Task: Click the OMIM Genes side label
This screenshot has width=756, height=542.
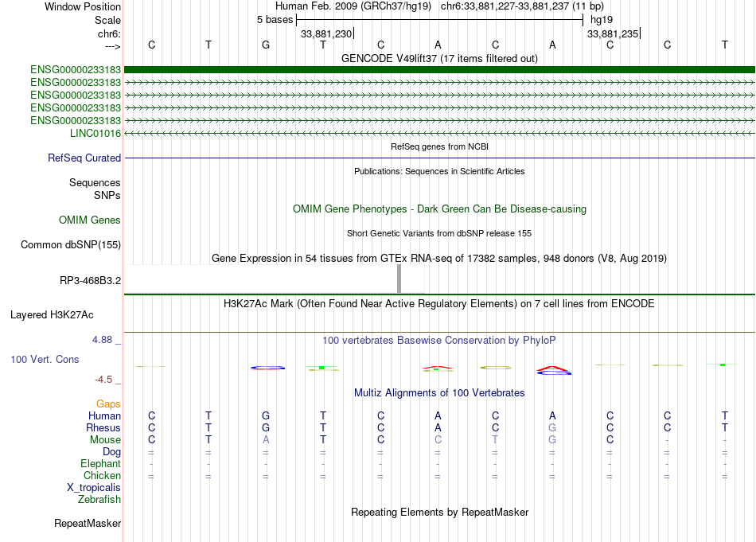Action: 90,220
